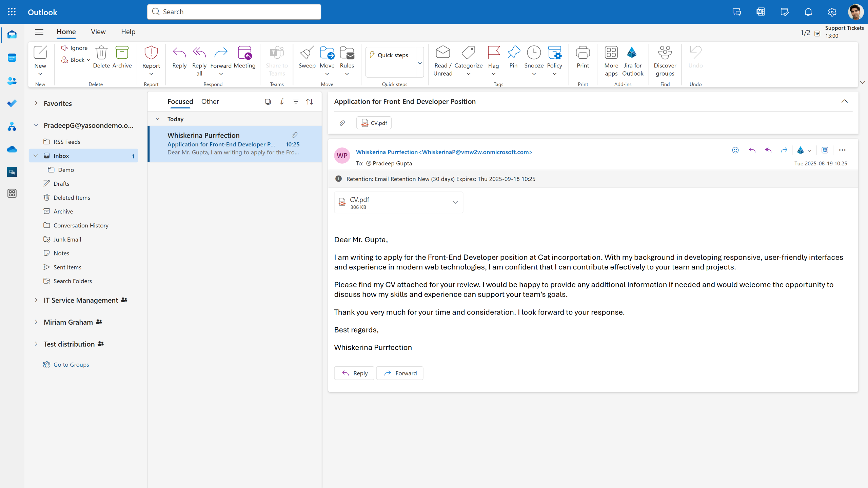Toggle the select-all messages checkbox icon
The width and height of the screenshot is (868, 488).
tap(268, 102)
